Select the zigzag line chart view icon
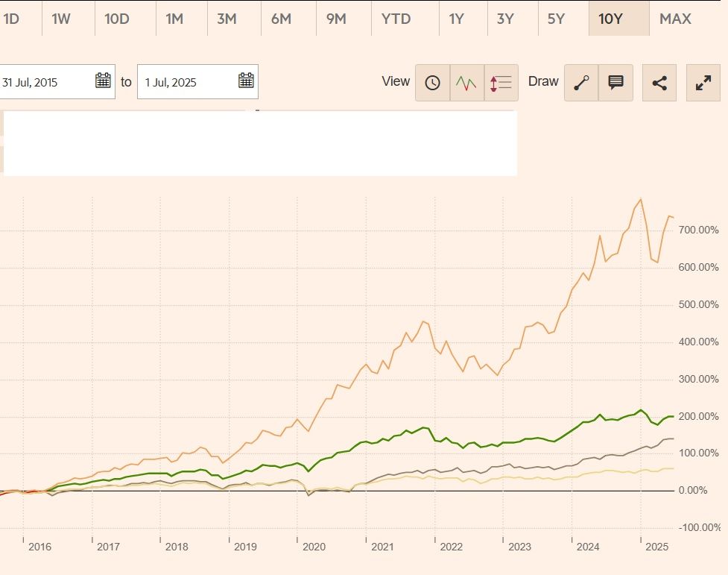 (x=466, y=83)
